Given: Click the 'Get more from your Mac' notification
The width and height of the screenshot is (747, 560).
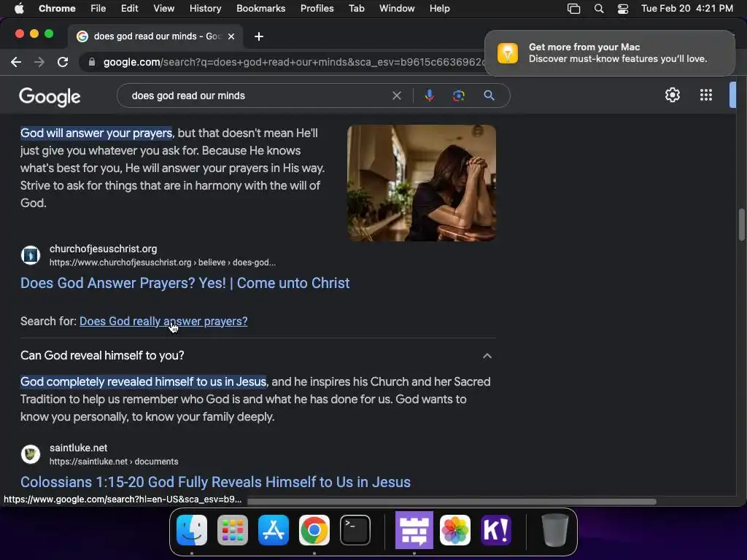Looking at the screenshot, I should pos(610,52).
